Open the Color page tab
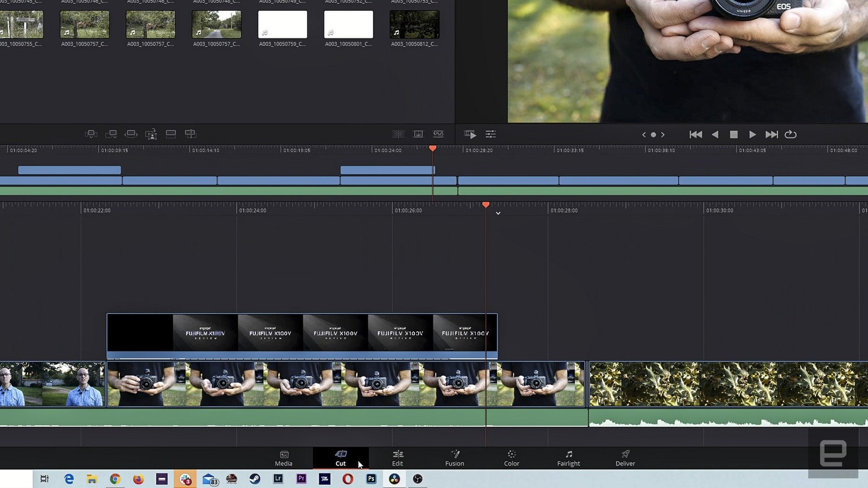Image resolution: width=868 pixels, height=488 pixels. pos(511,458)
